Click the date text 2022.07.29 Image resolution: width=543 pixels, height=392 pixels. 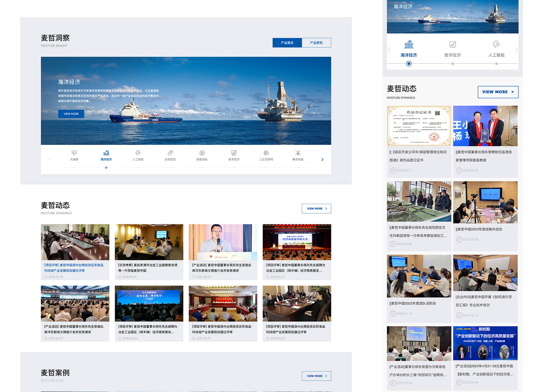pos(404,383)
